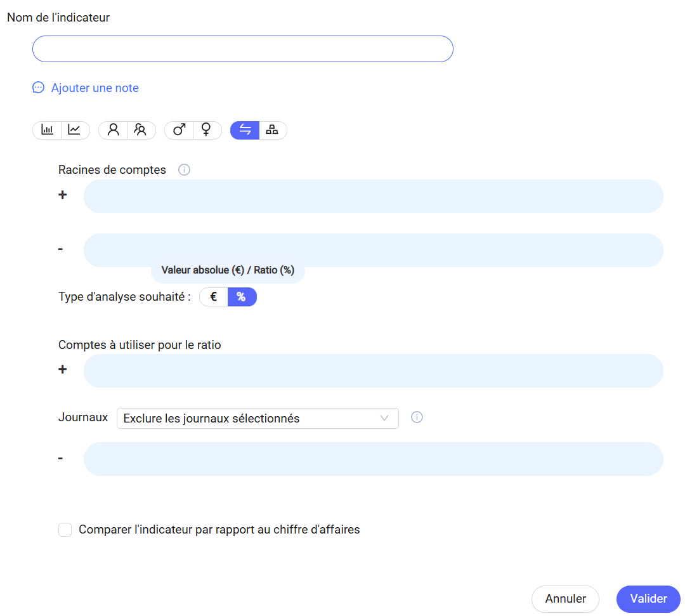Click the plus Racines de comptes field

coord(373,196)
